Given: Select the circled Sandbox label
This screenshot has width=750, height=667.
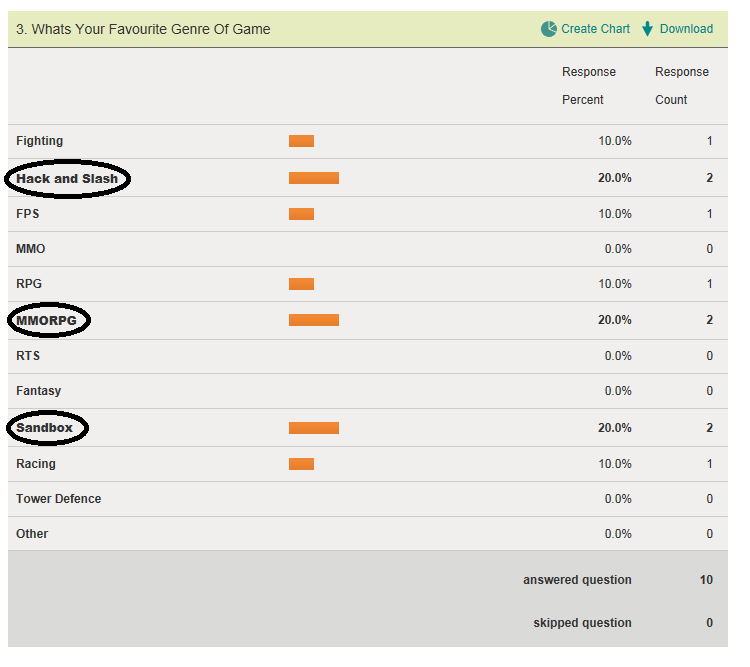Looking at the screenshot, I should click(x=45, y=428).
